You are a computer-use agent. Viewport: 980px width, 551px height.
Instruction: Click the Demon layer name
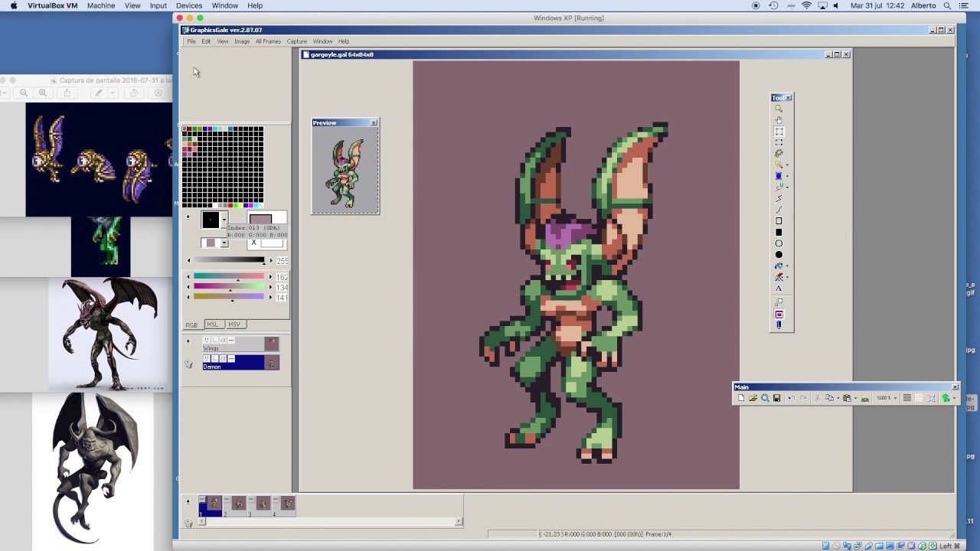click(x=211, y=367)
